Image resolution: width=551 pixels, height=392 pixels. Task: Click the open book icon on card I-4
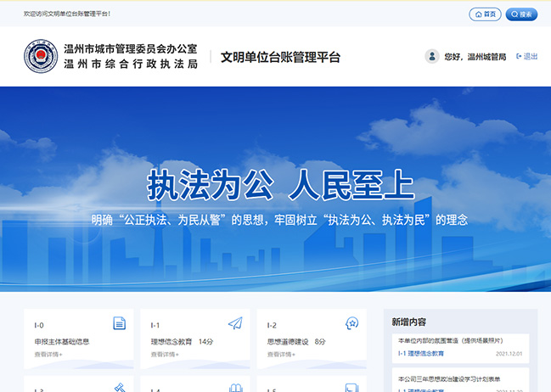tap(236, 388)
